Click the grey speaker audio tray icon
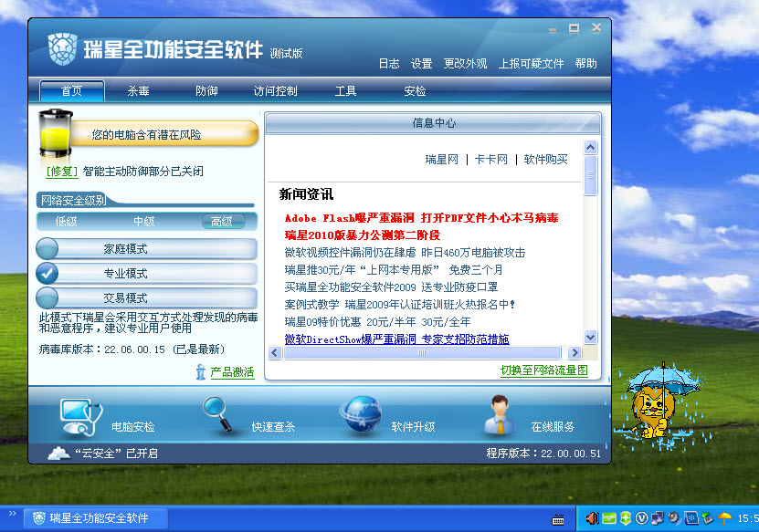759x532 pixels. point(674,518)
